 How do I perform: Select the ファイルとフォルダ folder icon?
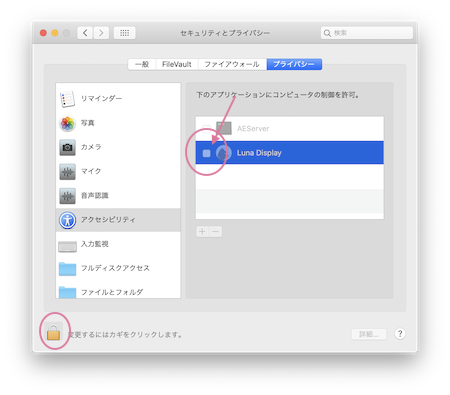tap(67, 292)
